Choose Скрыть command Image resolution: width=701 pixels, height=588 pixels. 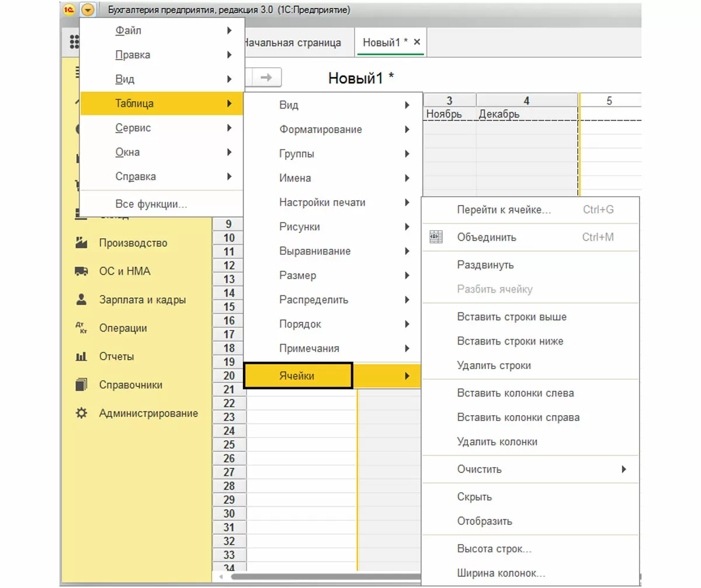(x=531, y=497)
